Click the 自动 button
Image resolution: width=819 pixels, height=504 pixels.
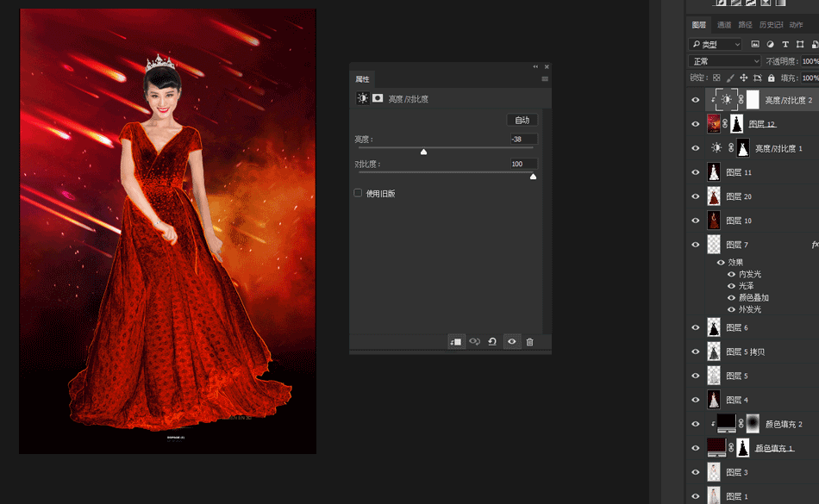522,120
